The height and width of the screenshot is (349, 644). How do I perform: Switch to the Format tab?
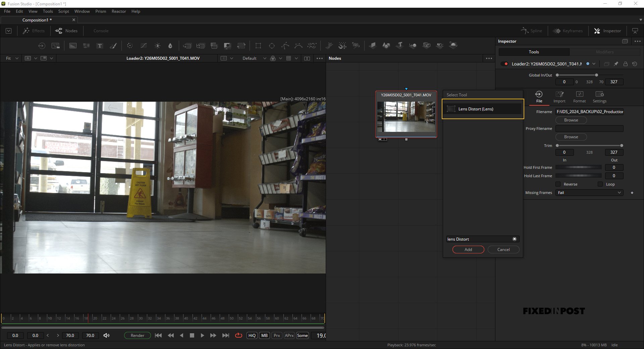tap(579, 97)
